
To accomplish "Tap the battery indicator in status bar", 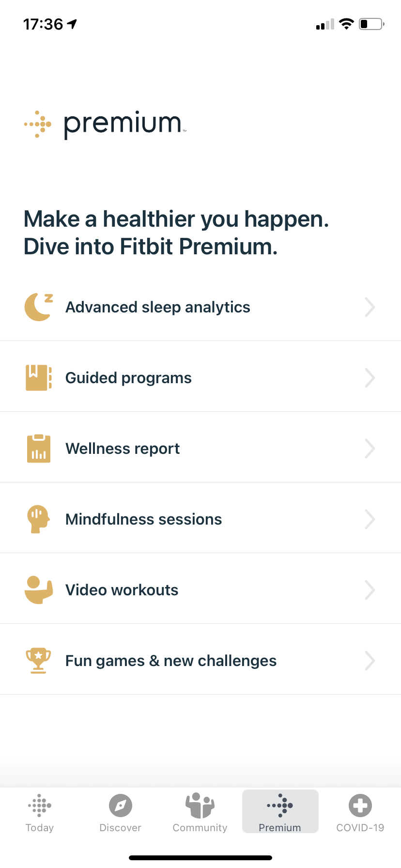I will coord(371,24).
